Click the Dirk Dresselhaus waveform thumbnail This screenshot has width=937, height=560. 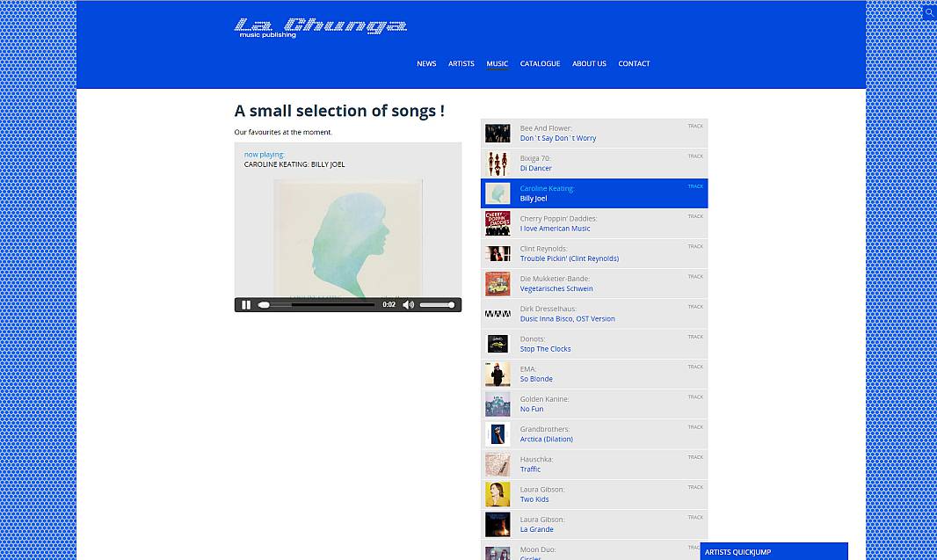pyautogui.click(x=498, y=314)
